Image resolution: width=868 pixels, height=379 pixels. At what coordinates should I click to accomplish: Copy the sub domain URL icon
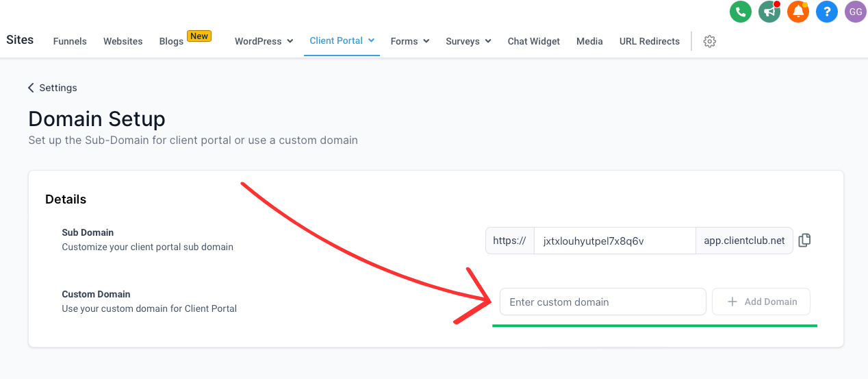pyautogui.click(x=805, y=241)
